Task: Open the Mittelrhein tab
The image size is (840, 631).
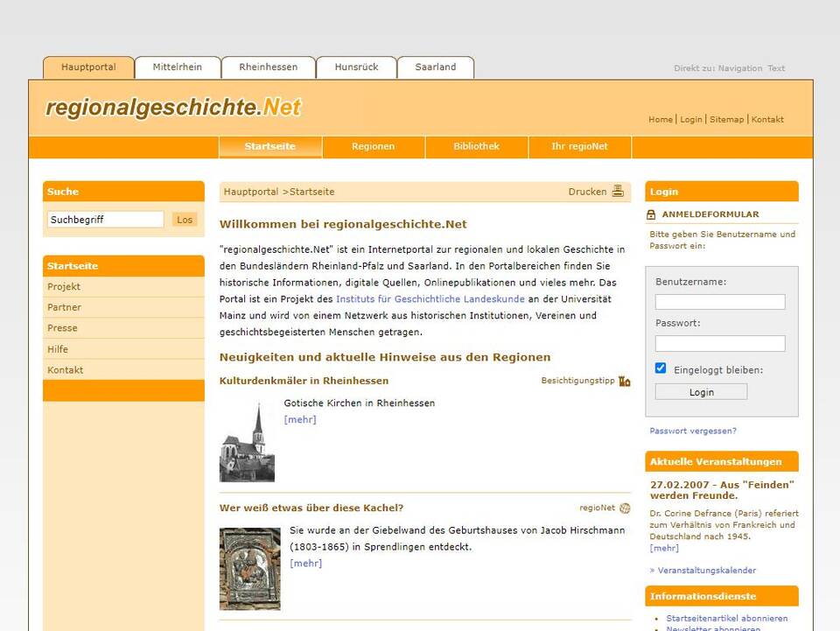Action: point(178,67)
